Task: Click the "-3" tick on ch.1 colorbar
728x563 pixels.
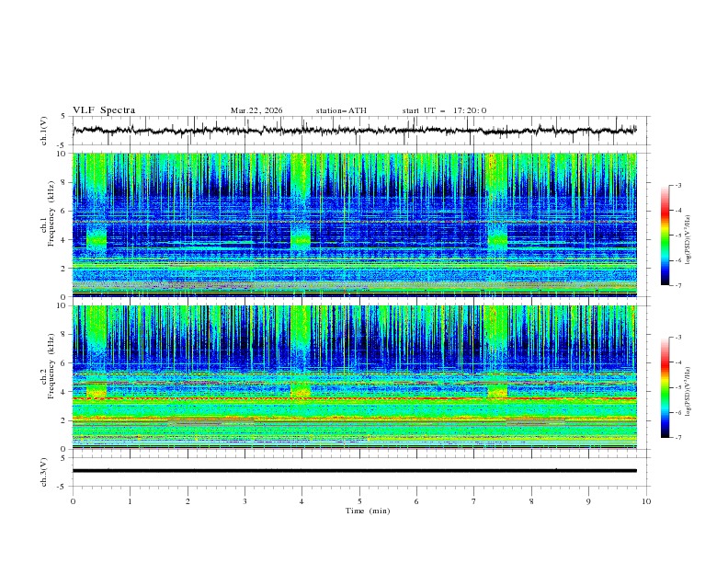Action: 677,185
